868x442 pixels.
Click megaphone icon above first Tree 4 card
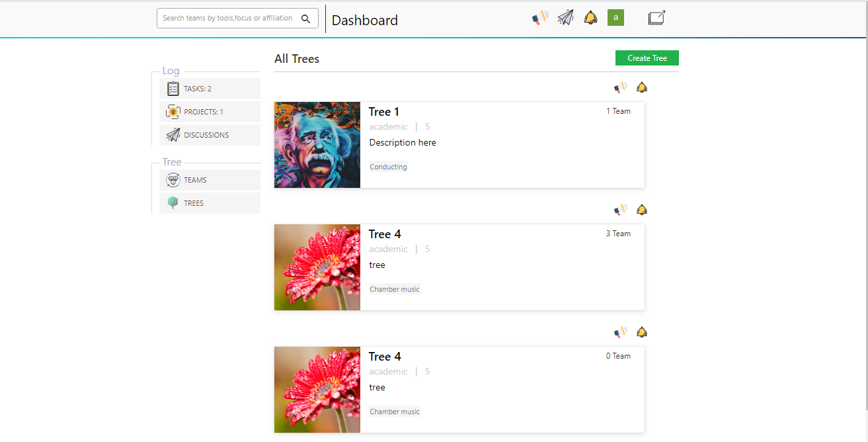tap(620, 210)
